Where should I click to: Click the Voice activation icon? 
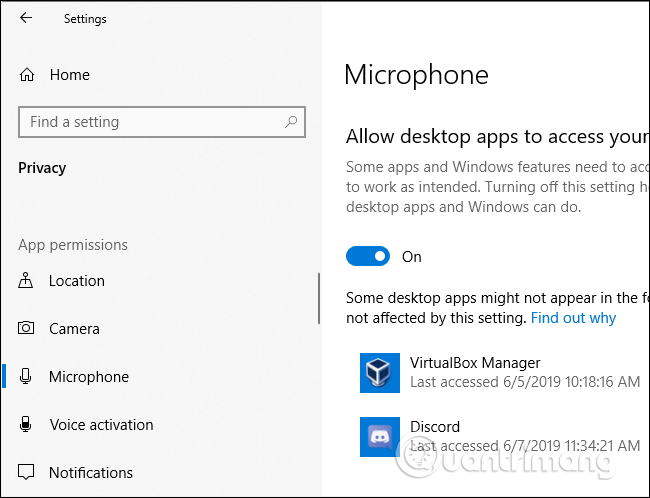[27, 425]
